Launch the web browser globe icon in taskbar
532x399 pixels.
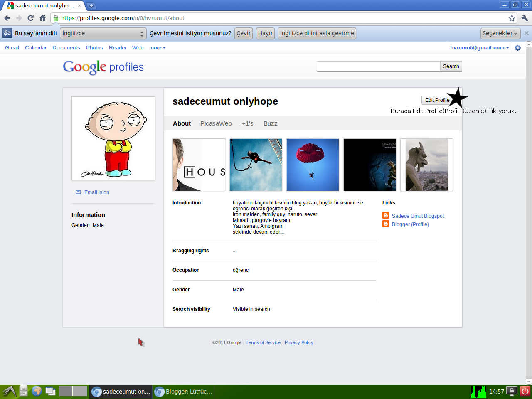click(x=37, y=391)
